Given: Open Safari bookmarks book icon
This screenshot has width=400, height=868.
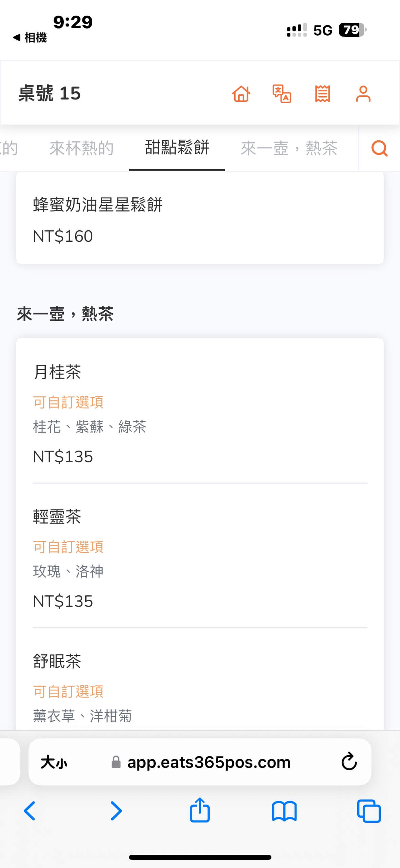Looking at the screenshot, I should coord(284,811).
